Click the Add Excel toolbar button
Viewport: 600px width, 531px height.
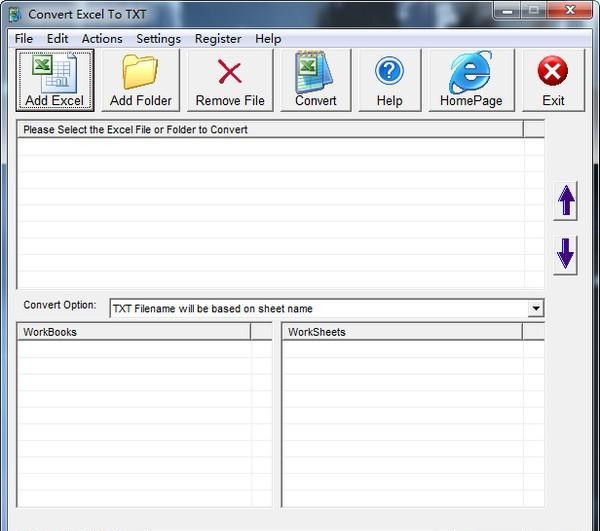pos(55,80)
